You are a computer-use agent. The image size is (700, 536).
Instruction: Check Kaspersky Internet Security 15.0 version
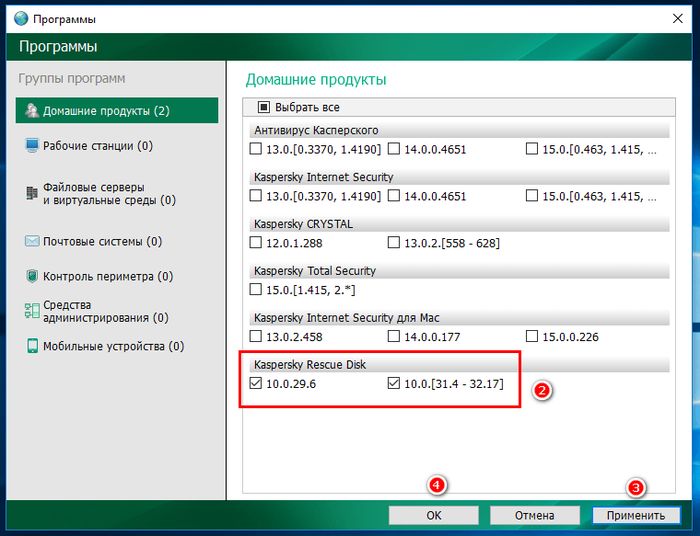[x=532, y=195]
